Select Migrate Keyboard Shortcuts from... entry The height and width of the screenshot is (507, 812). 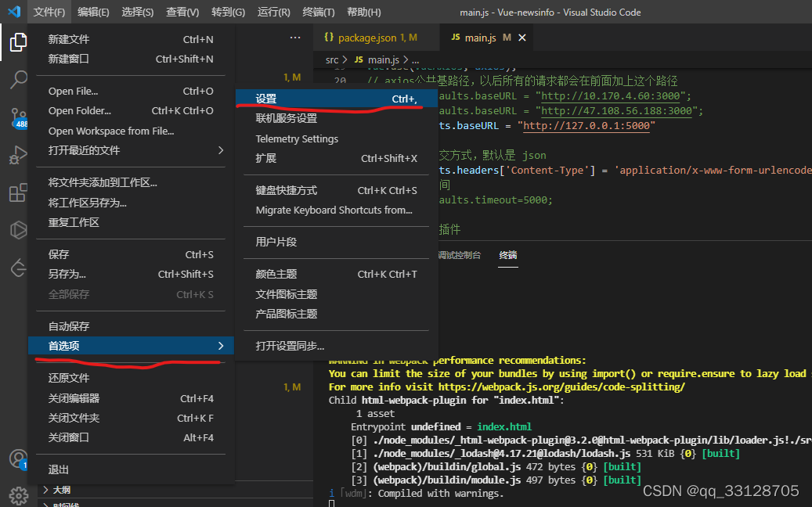[337, 210]
